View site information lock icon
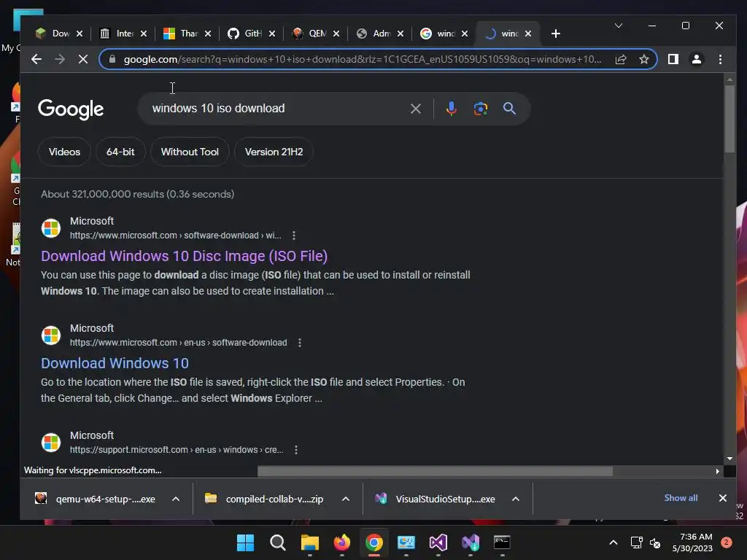Viewport: 747px width, 560px height. 112,59
